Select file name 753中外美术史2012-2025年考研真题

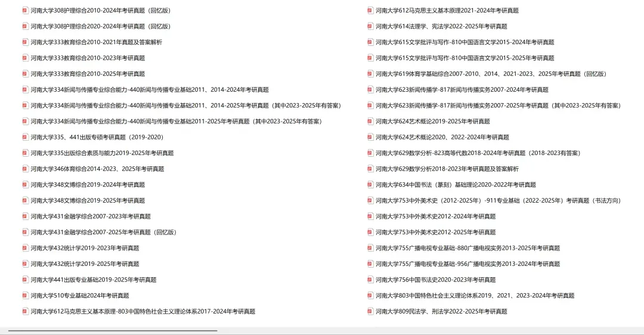pos(436,232)
